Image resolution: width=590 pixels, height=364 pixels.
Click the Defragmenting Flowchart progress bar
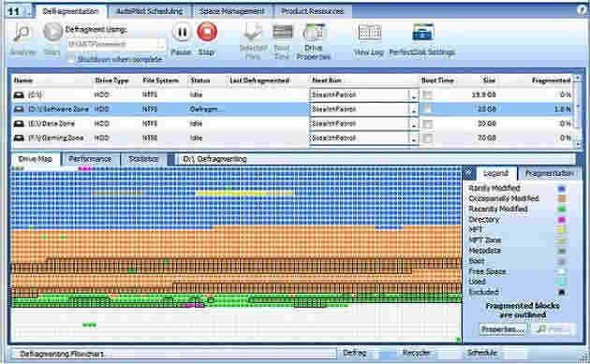[174, 354]
